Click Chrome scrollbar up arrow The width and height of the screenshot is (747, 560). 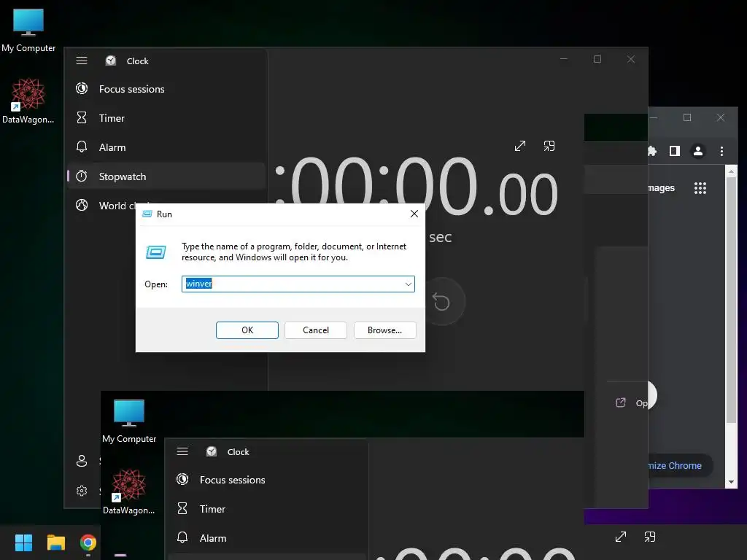731,171
